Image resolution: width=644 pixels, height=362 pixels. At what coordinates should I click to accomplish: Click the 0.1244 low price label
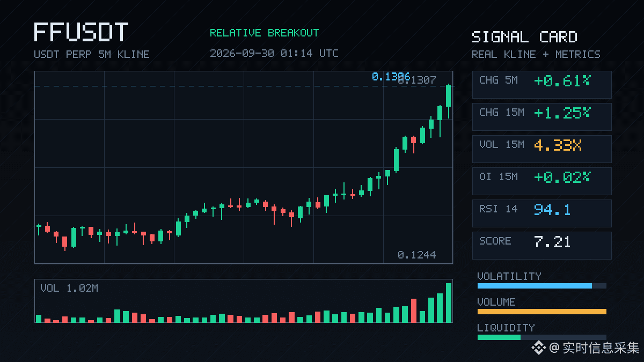tap(416, 255)
